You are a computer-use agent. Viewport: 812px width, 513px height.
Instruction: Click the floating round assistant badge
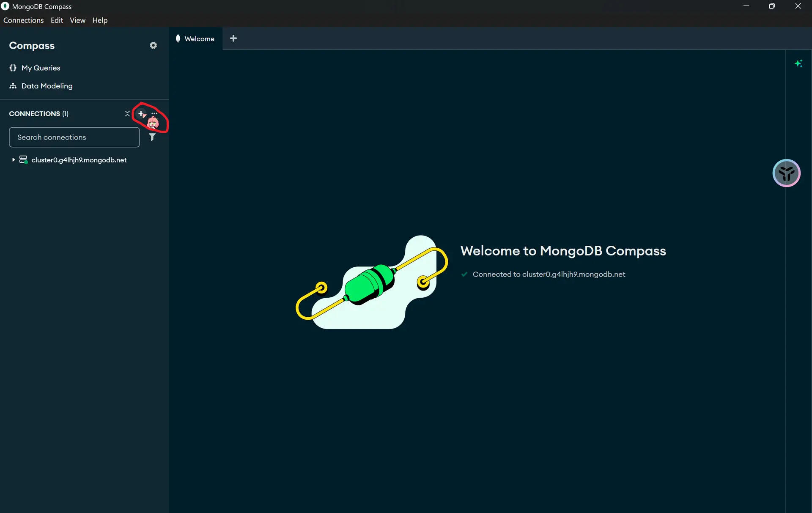click(786, 173)
